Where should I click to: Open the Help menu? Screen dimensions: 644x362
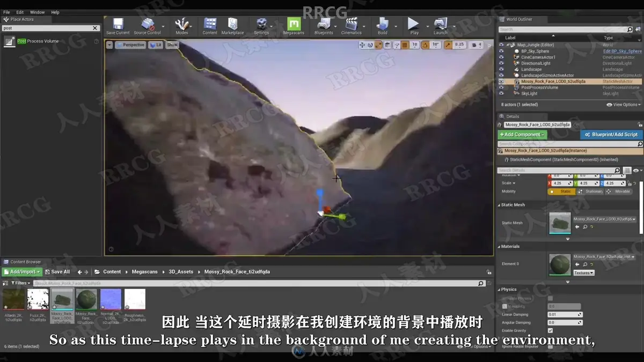tap(55, 12)
